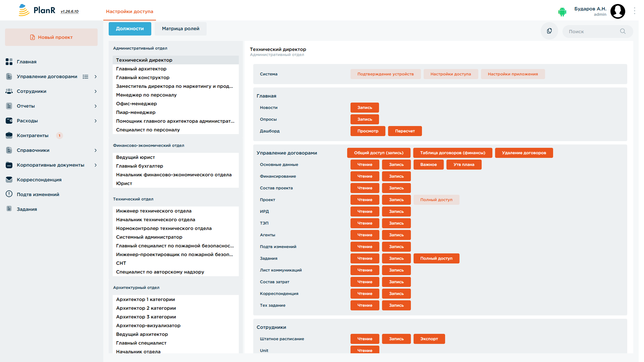Expand the Справочники sidebar chevron
The width and height of the screenshot is (644, 362).
coord(96,150)
